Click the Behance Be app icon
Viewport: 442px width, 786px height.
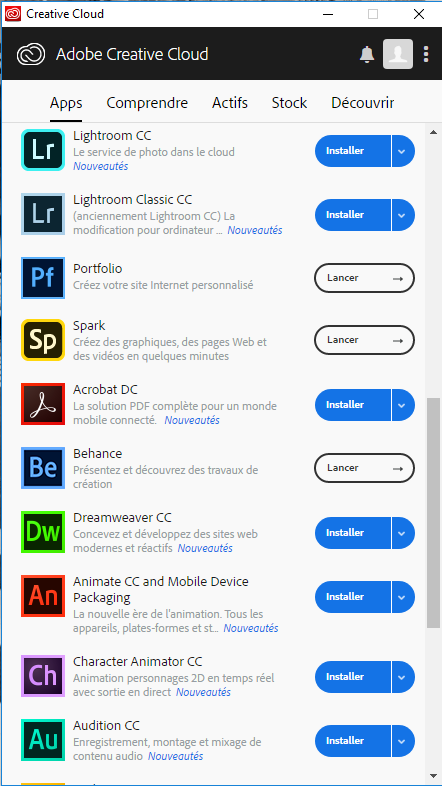tap(43, 468)
